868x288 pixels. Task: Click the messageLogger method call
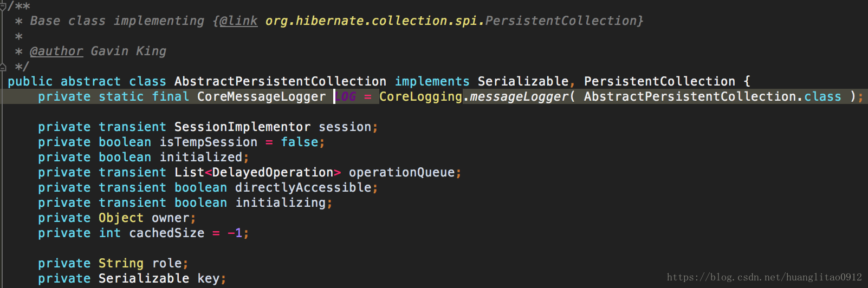[x=519, y=97]
